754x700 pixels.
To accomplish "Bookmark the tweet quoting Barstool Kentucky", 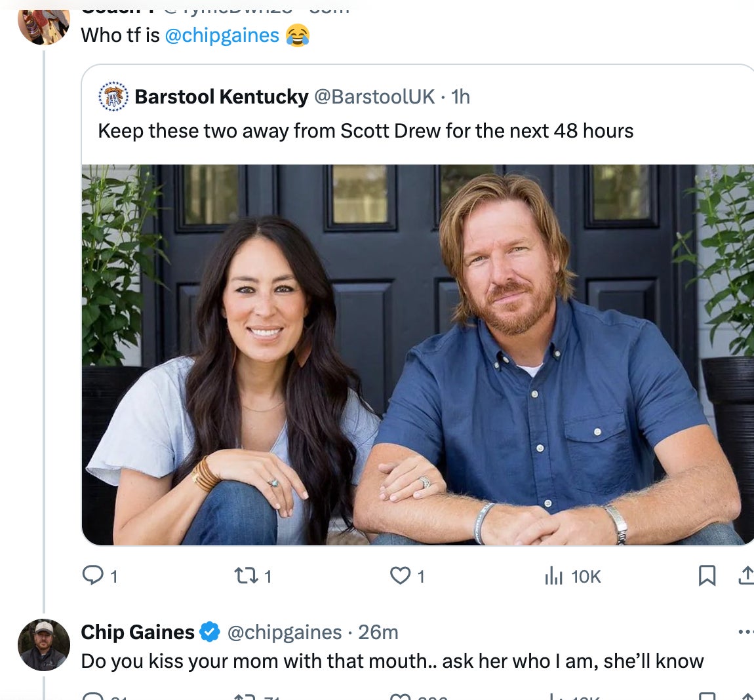I will click(x=707, y=575).
